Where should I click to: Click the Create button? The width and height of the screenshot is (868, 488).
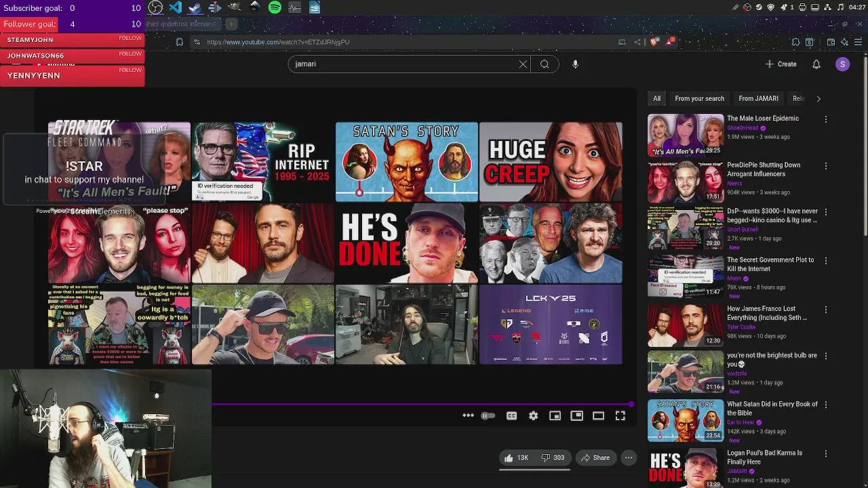click(x=781, y=64)
